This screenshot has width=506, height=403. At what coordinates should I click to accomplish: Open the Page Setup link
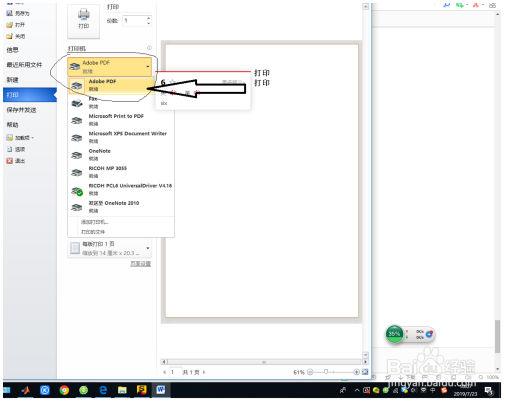tap(140, 264)
